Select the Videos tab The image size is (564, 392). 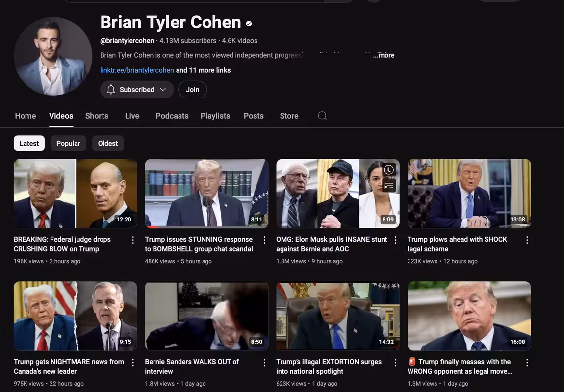[x=61, y=116]
